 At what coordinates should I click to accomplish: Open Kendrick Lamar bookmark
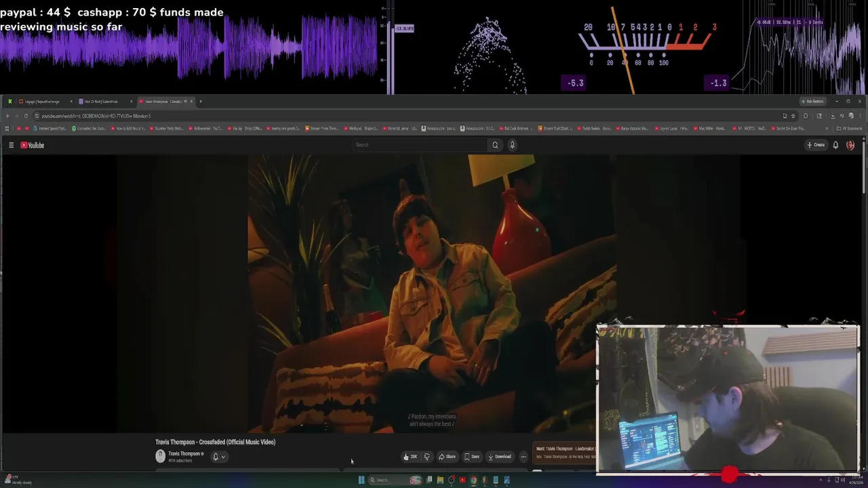400,128
